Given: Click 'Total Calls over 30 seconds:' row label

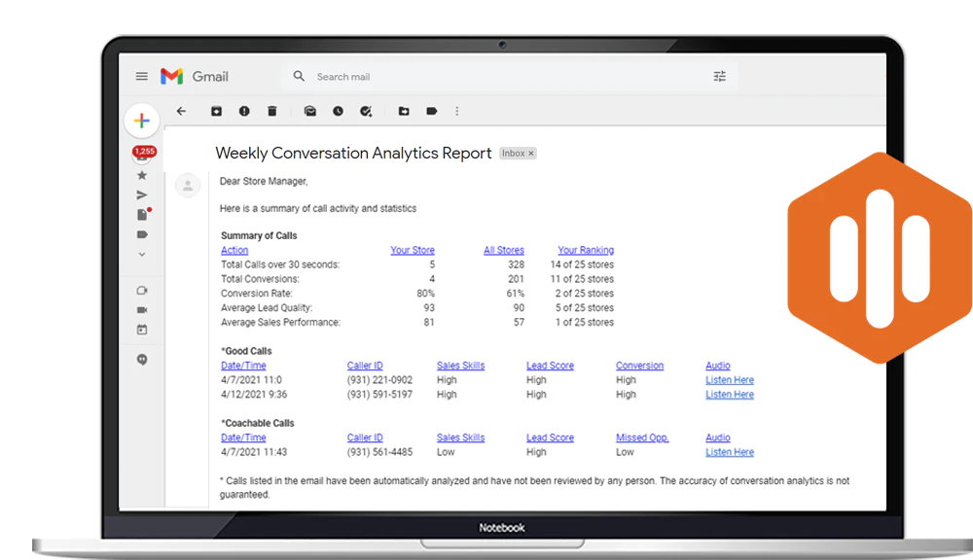Looking at the screenshot, I should [x=280, y=264].
